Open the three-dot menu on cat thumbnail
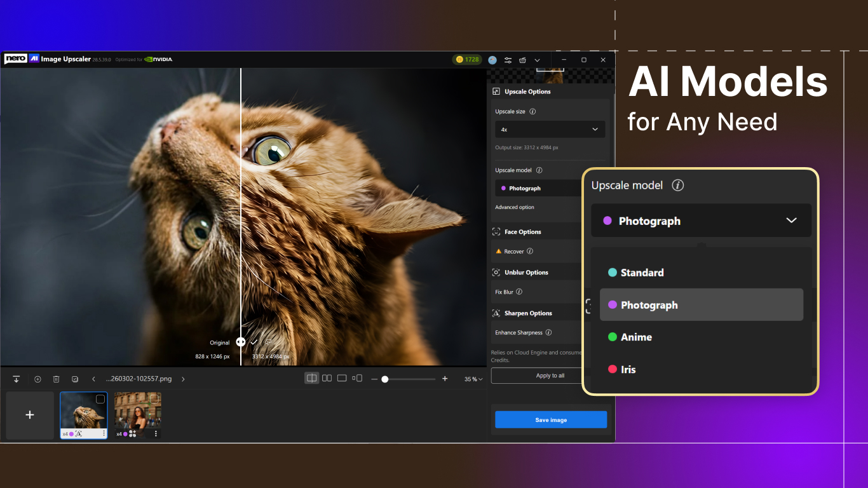 tap(104, 433)
